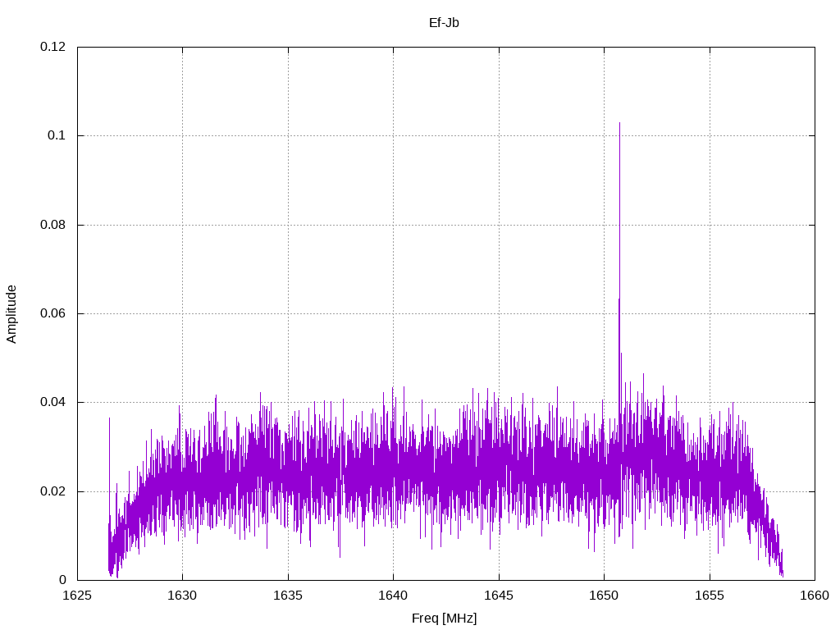Screen dimensions: 840x630
Task: Click the 1660 x-axis tick label
Action: (815, 596)
